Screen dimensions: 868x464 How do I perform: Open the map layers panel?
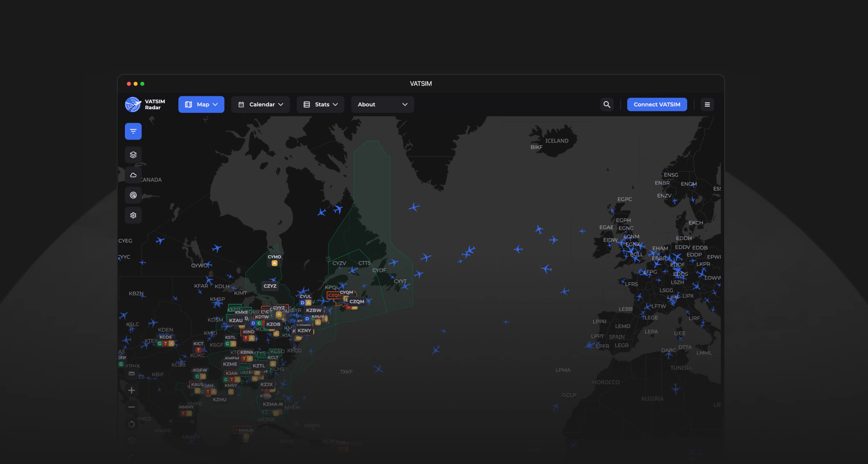click(x=133, y=155)
